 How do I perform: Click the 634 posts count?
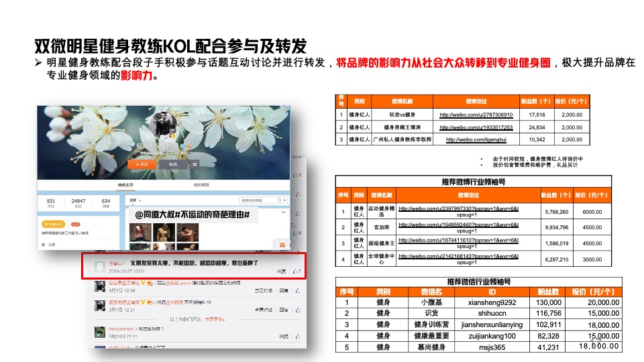click(106, 202)
